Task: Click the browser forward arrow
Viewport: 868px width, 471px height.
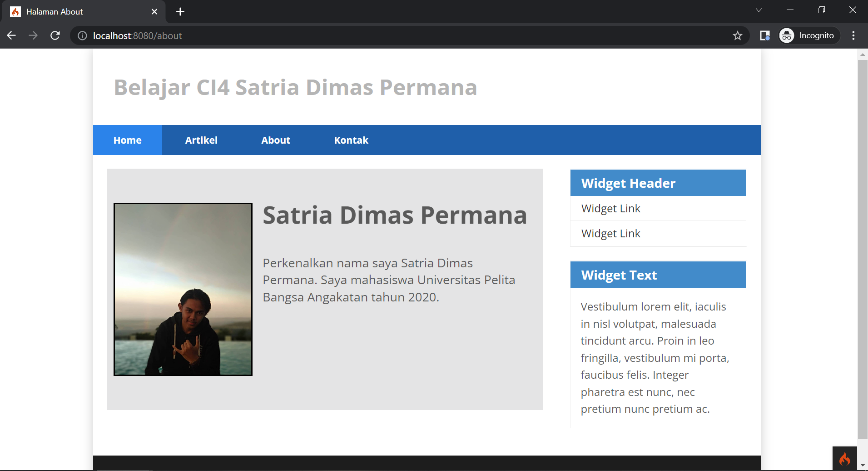Action: click(x=33, y=35)
